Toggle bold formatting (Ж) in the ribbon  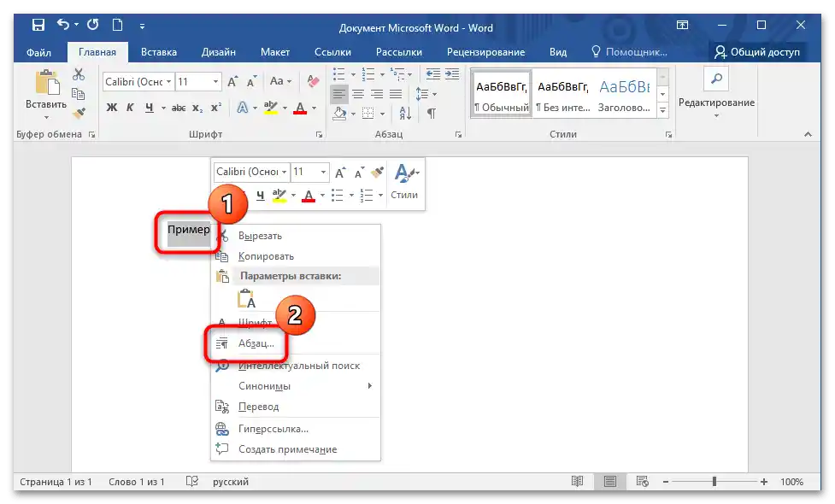(111, 108)
